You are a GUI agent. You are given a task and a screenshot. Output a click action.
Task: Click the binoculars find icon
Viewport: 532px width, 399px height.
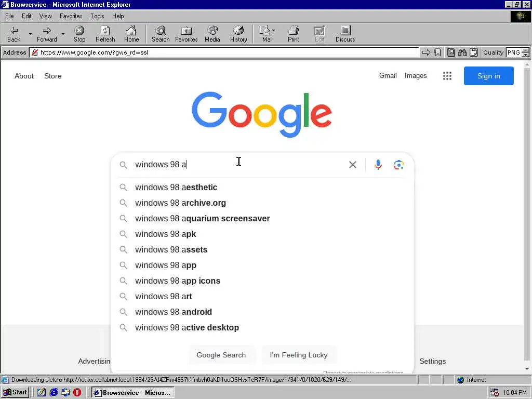click(x=462, y=52)
